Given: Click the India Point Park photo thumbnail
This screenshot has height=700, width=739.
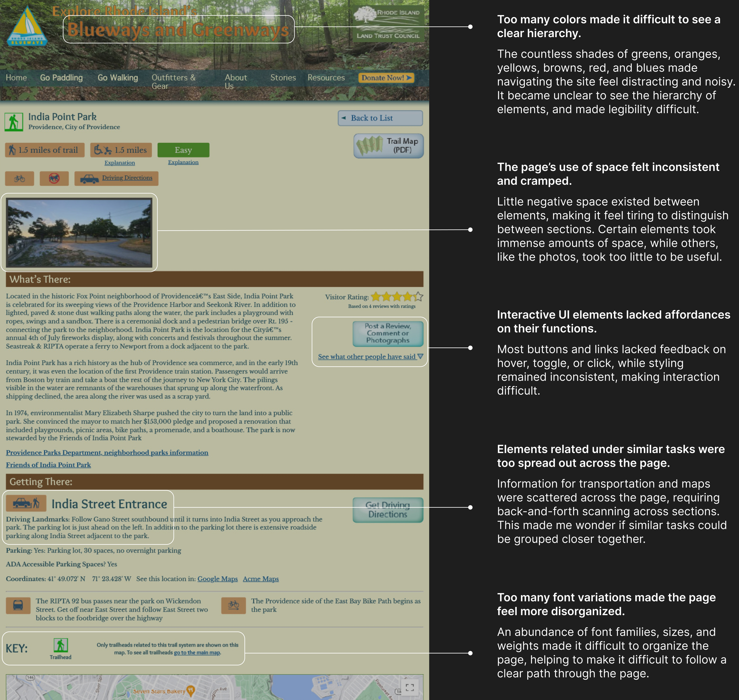Looking at the screenshot, I should (79, 232).
